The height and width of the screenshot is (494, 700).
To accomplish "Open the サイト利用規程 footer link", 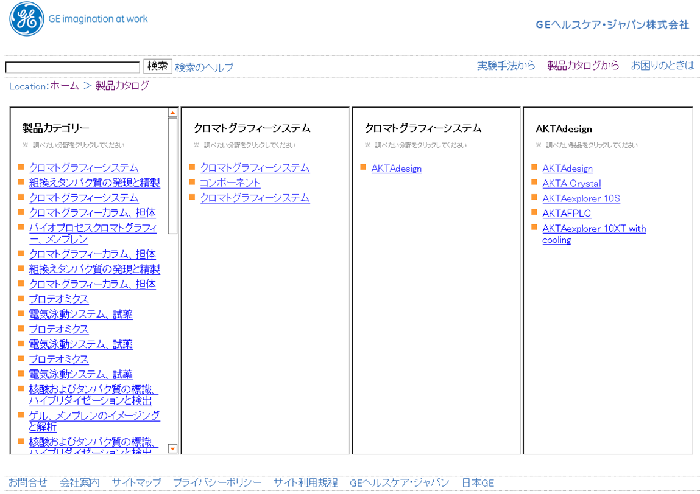I will point(306,482).
